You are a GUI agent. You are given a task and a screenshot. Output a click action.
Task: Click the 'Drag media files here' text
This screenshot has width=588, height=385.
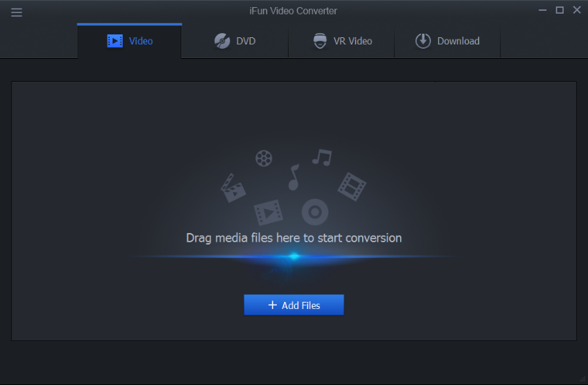293,238
